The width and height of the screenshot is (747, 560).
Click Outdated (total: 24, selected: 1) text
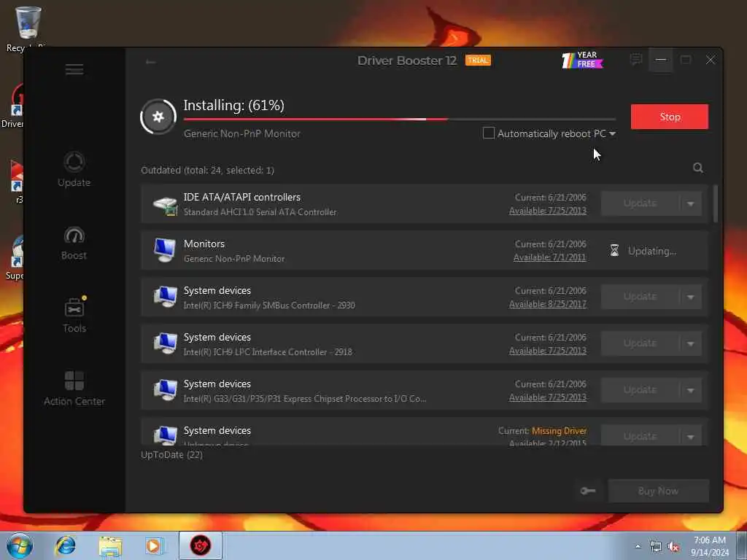click(207, 170)
